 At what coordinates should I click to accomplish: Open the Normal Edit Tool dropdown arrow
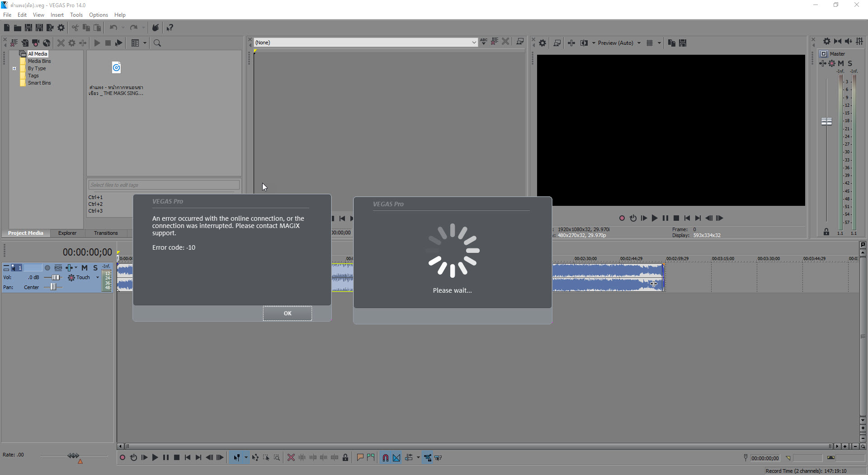click(246, 458)
